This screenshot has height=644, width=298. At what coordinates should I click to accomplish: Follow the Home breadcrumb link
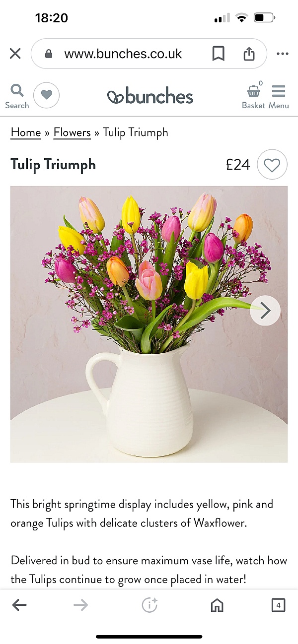tap(26, 132)
